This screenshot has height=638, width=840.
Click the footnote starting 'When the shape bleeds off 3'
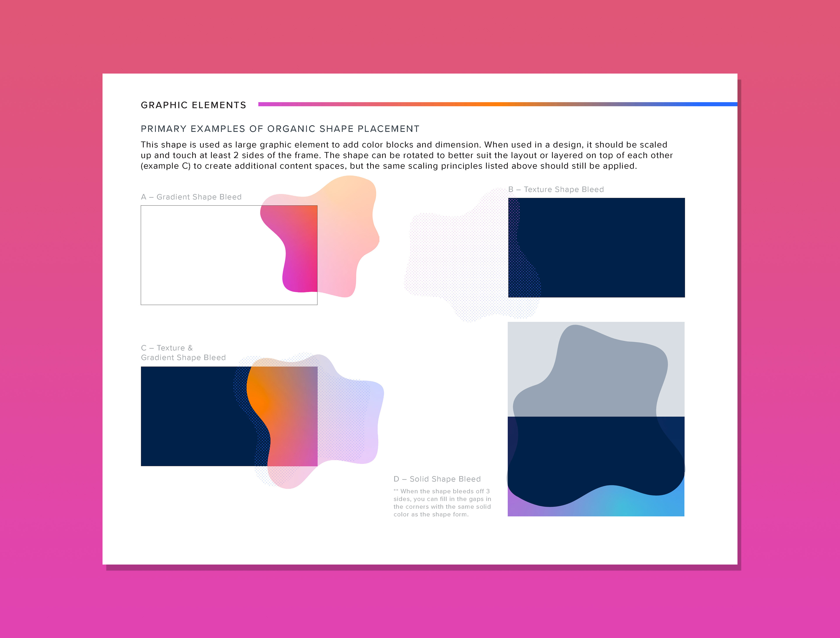click(x=442, y=503)
